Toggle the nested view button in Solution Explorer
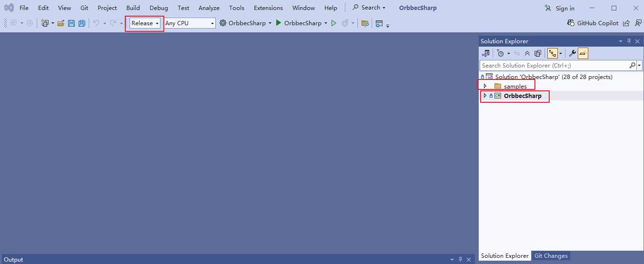Image resolution: width=644 pixels, height=264 pixels. pyautogui.click(x=553, y=53)
